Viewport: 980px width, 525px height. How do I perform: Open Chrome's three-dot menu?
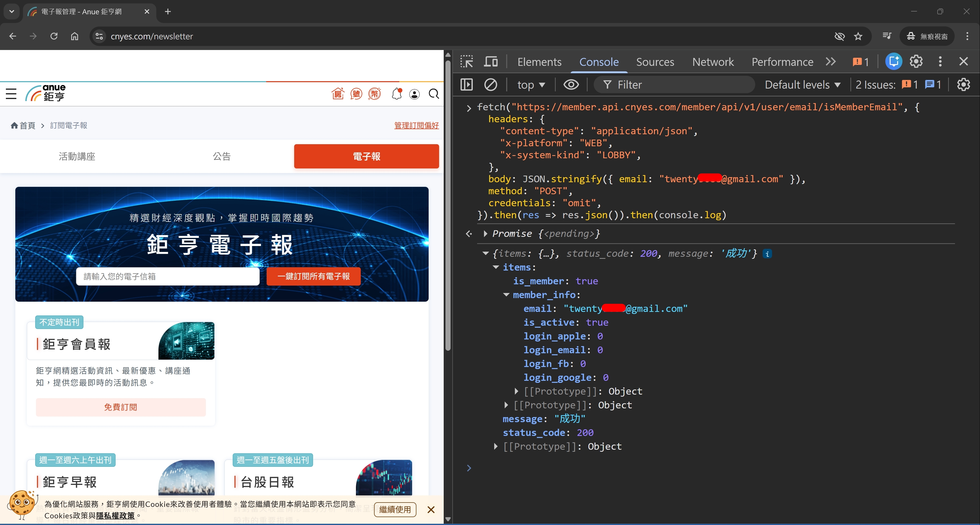967,36
